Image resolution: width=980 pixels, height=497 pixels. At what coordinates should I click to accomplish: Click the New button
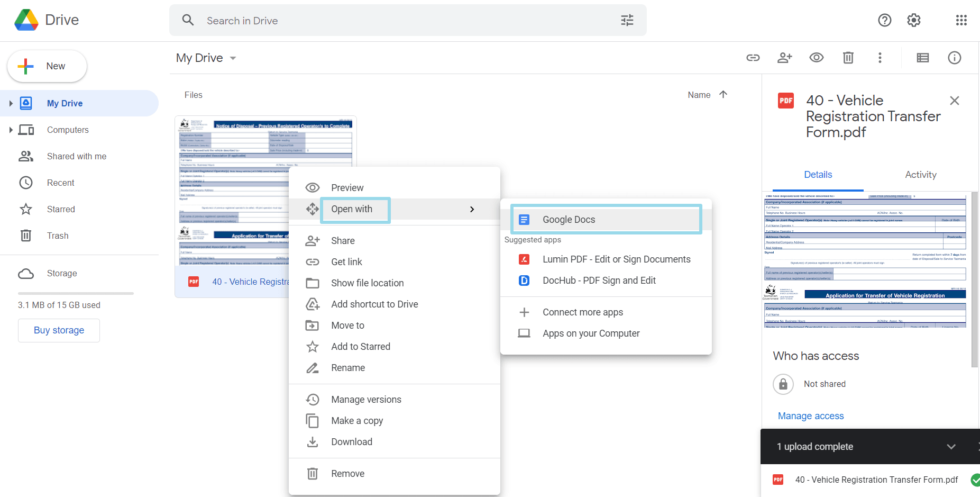click(x=47, y=66)
